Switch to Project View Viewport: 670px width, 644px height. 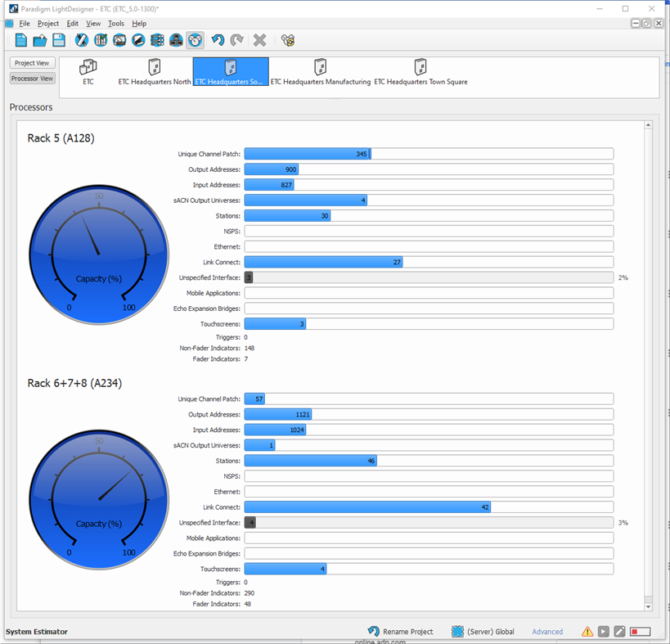point(32,63)
